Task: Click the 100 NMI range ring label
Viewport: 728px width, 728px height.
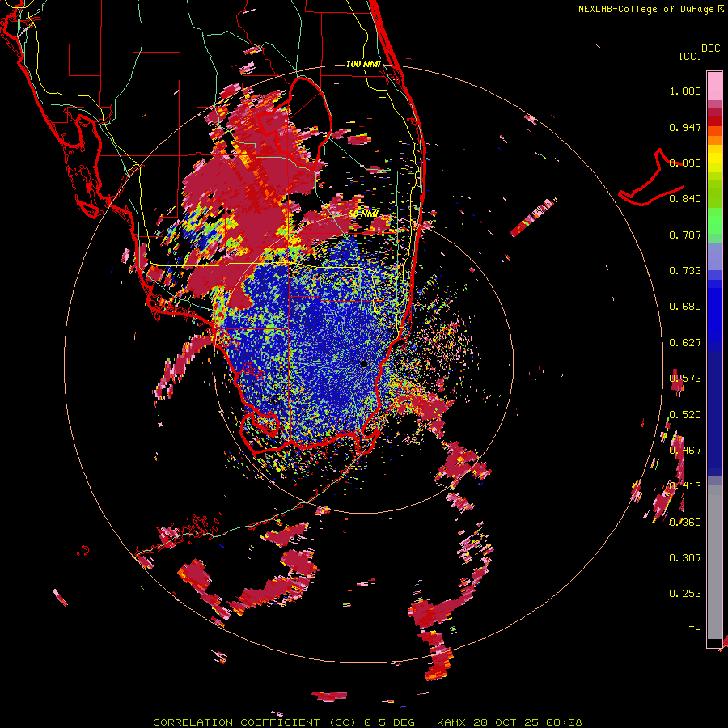Action: pos(363,64)
